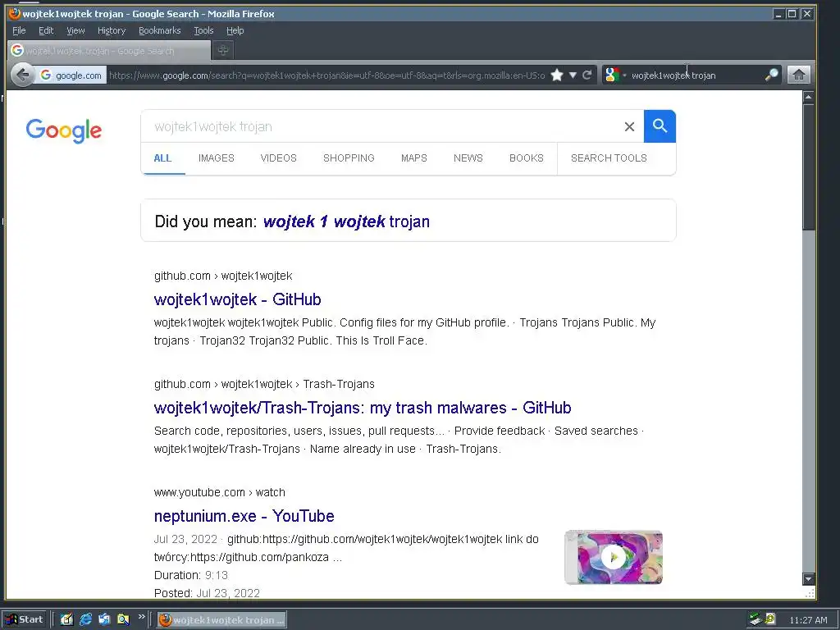Open the Edit menu
The width and height of the screenshot is (840, 630).
(46, 30)
